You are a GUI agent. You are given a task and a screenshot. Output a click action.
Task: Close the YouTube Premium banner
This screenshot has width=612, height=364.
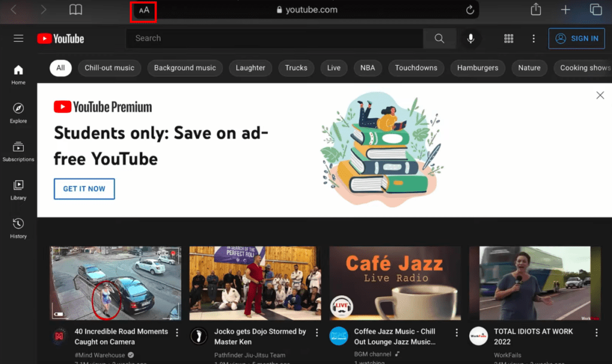click(600, 95)
